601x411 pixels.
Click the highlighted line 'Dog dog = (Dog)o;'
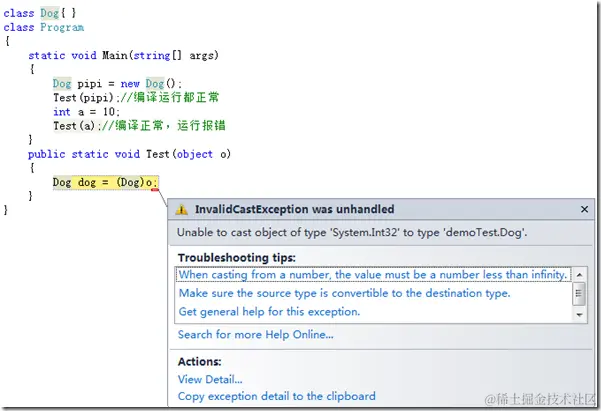tap(105, 182)
